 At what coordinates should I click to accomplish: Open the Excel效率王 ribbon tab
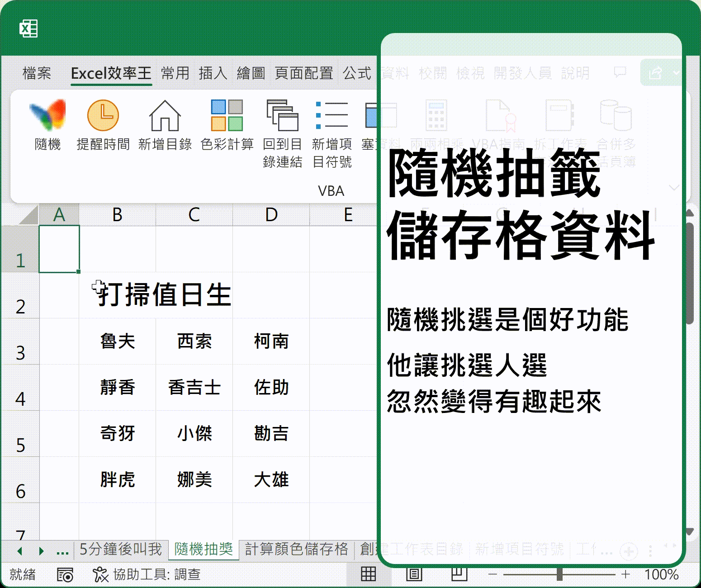[111, 73]
